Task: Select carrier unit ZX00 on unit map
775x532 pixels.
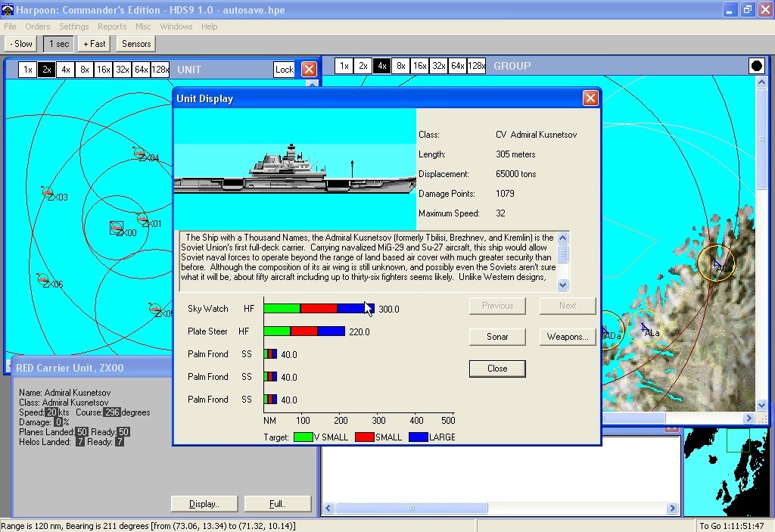Action: [x=116, y=228]
